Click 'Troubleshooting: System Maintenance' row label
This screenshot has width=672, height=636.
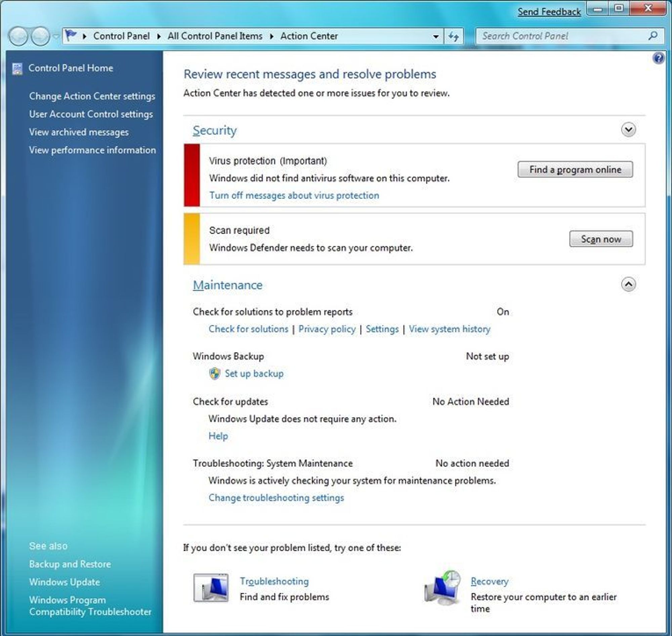(x=272, y=463)
